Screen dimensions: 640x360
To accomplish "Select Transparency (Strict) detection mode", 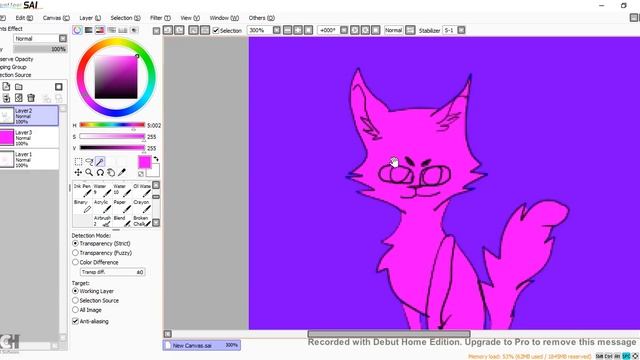I will click(x=76, y=243).
